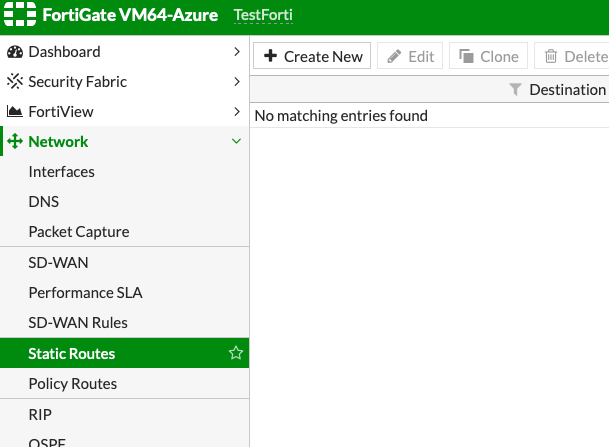Expand the Dashboard menu chevron
Screen dimensions: 609x447
click(237, 52)
